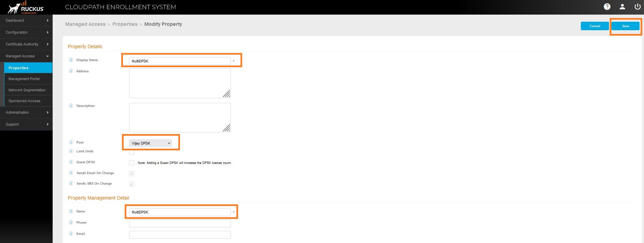This screenshot has width=644, height=243.
Task: Grab the Description text area resize handle
Action: click(227, 128)
